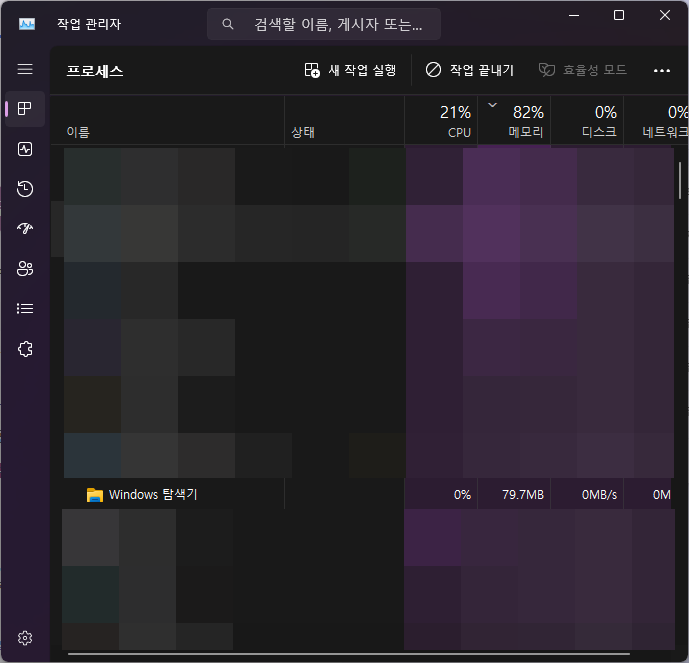The width and height of the screenshot is (689, 663).
Task: Click the 프로세스 page title
Action: click(94, 71)
